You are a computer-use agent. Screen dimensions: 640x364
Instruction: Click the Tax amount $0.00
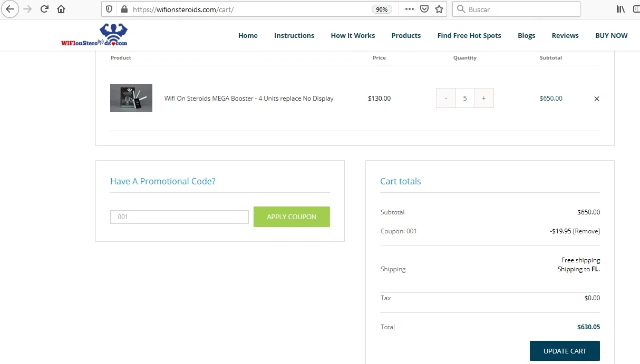tap(592, 298)
